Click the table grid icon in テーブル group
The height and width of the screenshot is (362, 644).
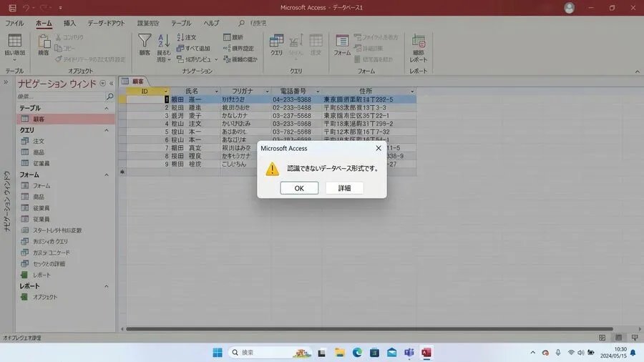tap(15, 41)
